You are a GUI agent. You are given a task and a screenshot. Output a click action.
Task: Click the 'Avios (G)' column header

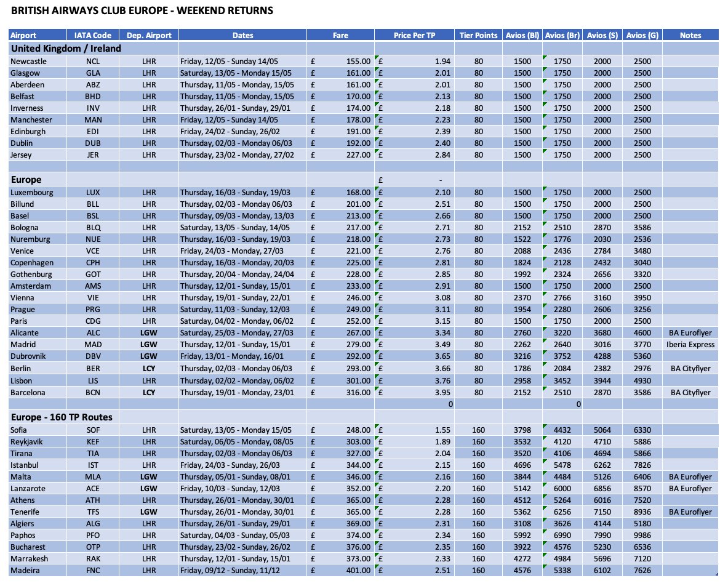pyautogui.click(x=642, y=35)
